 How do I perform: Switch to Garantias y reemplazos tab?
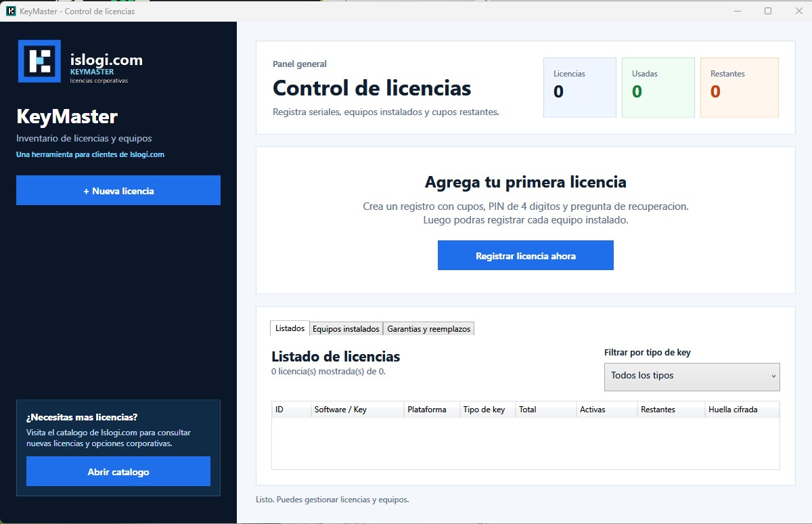[x=428, y=329]
